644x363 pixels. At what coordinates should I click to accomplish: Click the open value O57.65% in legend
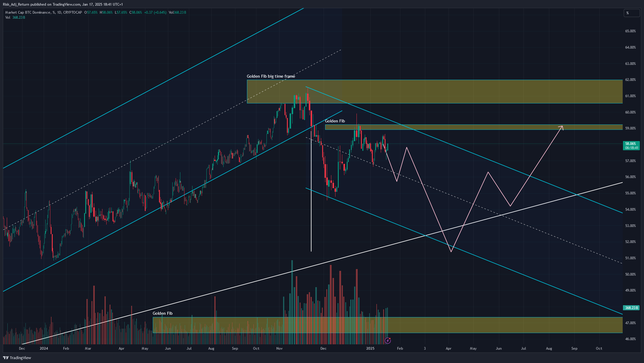(x=91, y=12)
